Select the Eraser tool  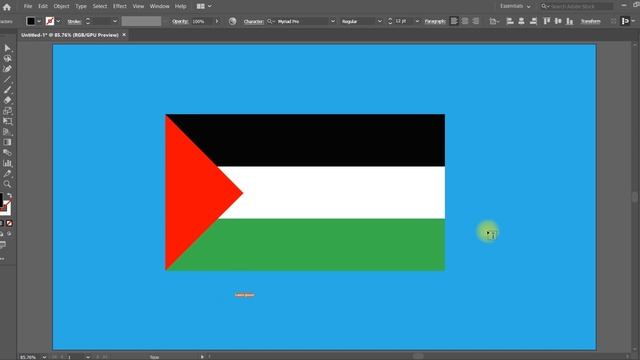7,100
